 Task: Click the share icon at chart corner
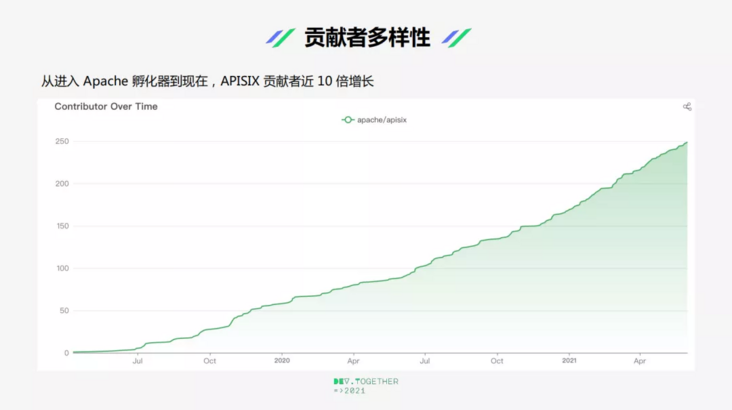coord(687,107)
